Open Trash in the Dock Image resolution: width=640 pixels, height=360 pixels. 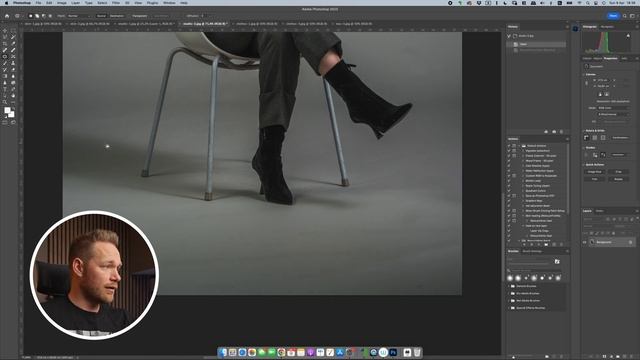click(417, 352)
